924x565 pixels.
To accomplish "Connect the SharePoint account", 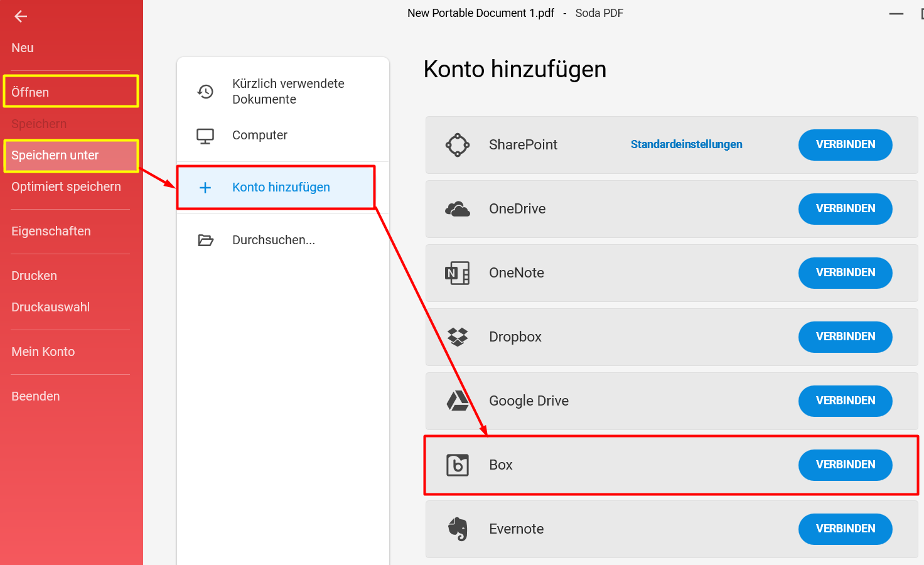I will 845,144.
